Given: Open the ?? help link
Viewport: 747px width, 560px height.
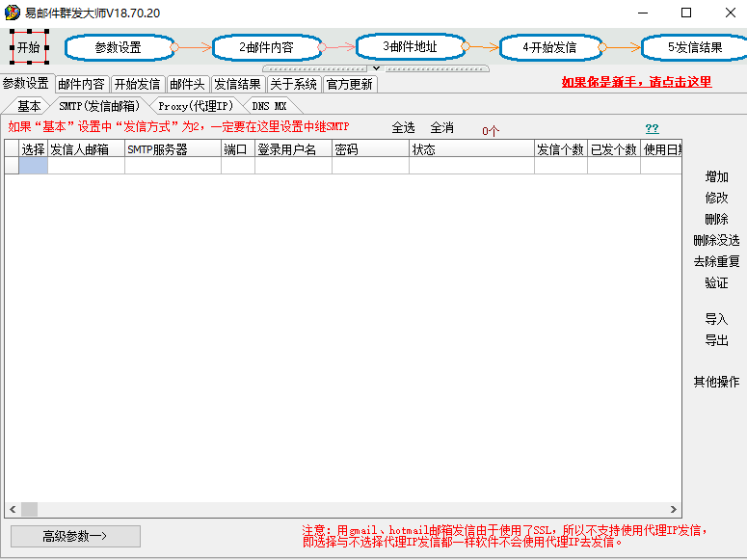Looking at the screenshot, I should point(652,128).
